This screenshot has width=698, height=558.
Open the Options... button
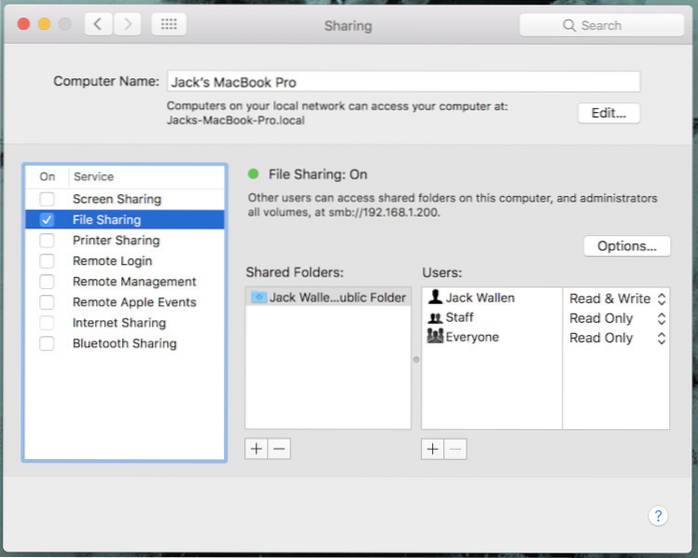click(x=626, y=246)
